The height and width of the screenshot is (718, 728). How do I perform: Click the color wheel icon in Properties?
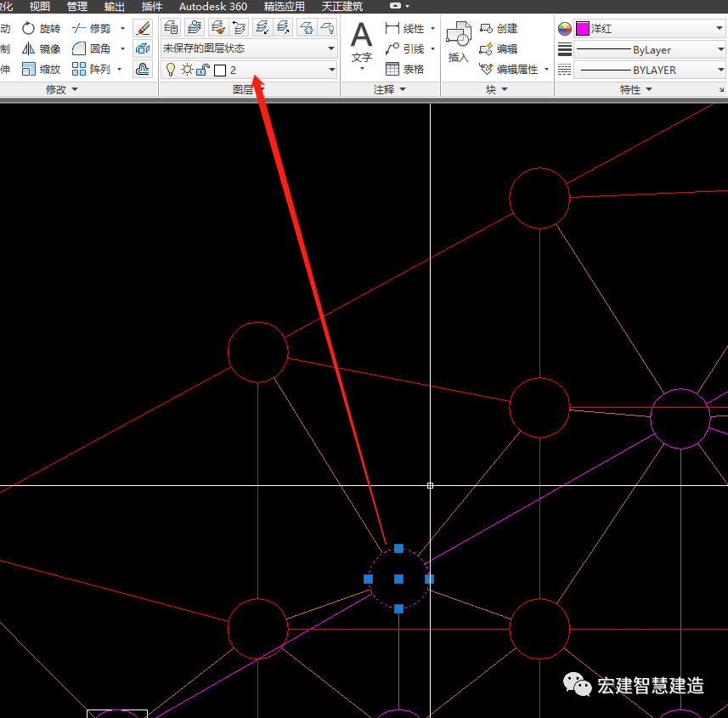pos(565,29)
